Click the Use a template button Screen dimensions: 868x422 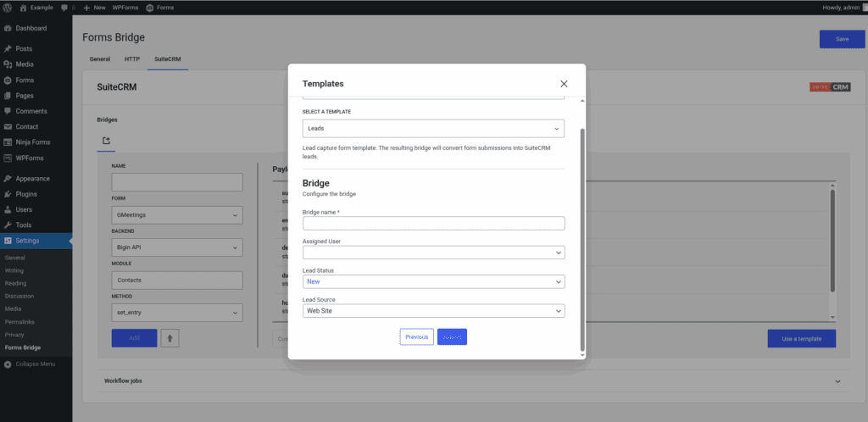click(802, 338)
